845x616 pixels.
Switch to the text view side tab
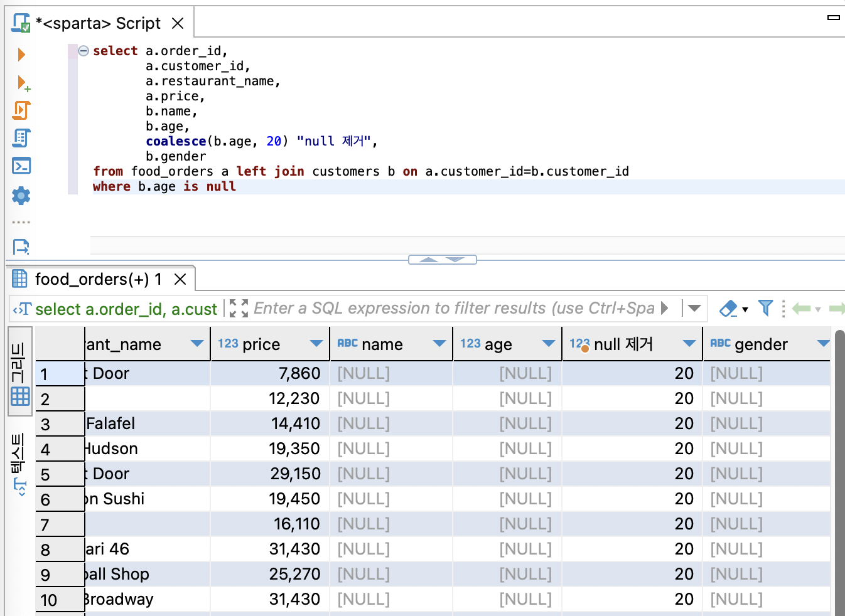click(19, 465)
